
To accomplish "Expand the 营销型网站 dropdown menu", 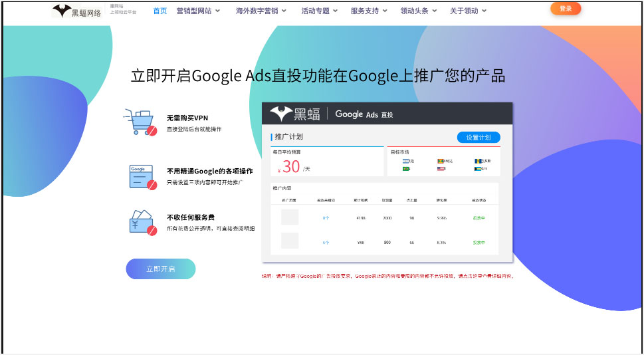I will click(x=198, y=11).
